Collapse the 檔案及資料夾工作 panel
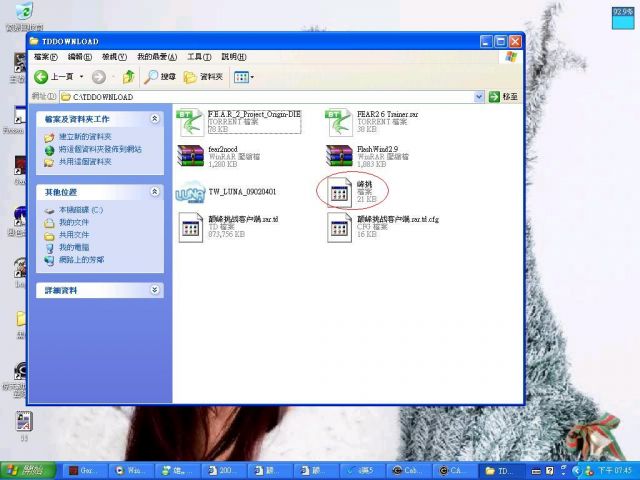This screenshot has width=640, height=480. (x=155, y=119)
